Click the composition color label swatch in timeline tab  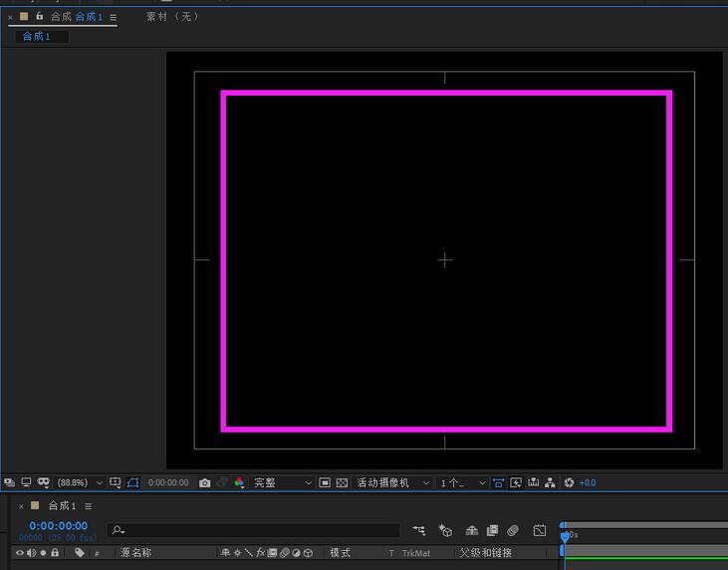click(35, 506)
